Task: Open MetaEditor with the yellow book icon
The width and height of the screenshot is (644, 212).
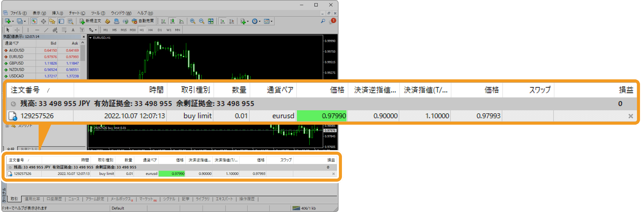Action: (107, 21)
